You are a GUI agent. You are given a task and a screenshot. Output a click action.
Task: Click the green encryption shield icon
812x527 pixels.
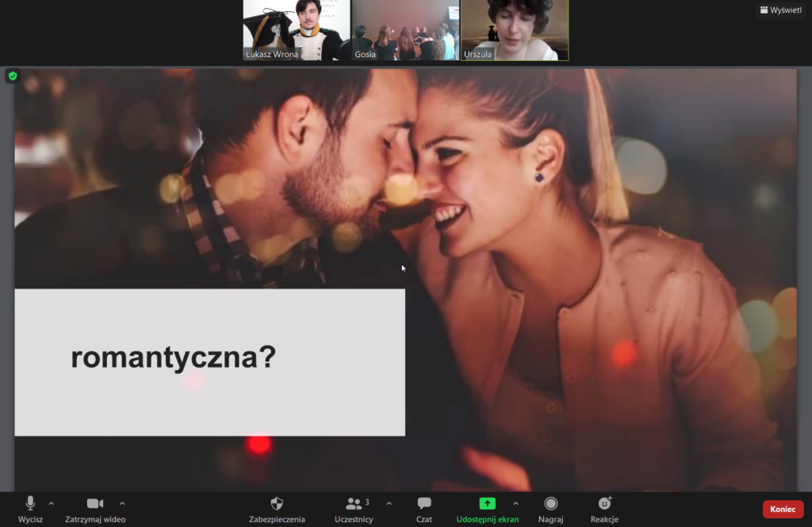(x=12, y=76)
